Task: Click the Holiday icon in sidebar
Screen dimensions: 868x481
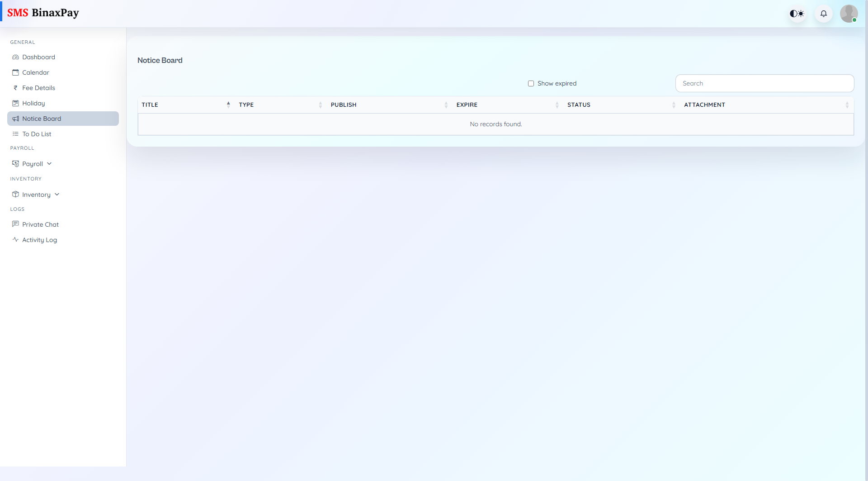Action: click(x=15, y=103)
